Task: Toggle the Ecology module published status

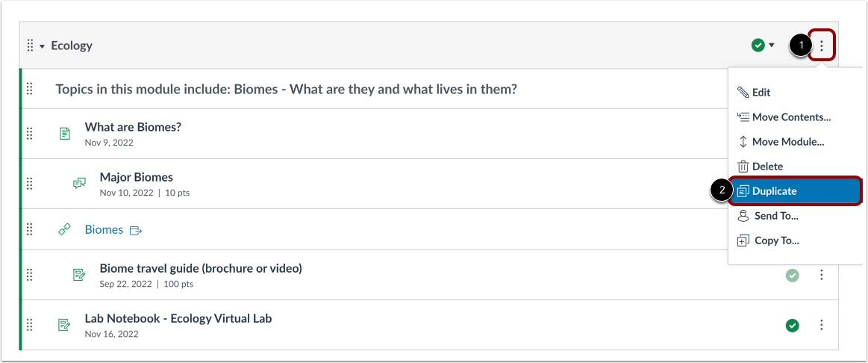Action: coord(758,46)
